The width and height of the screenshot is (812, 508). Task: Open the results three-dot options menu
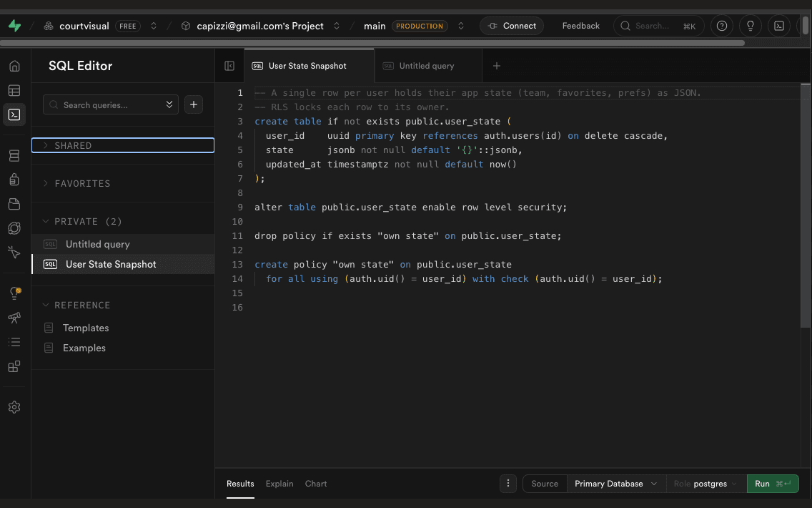click(508, 484)
